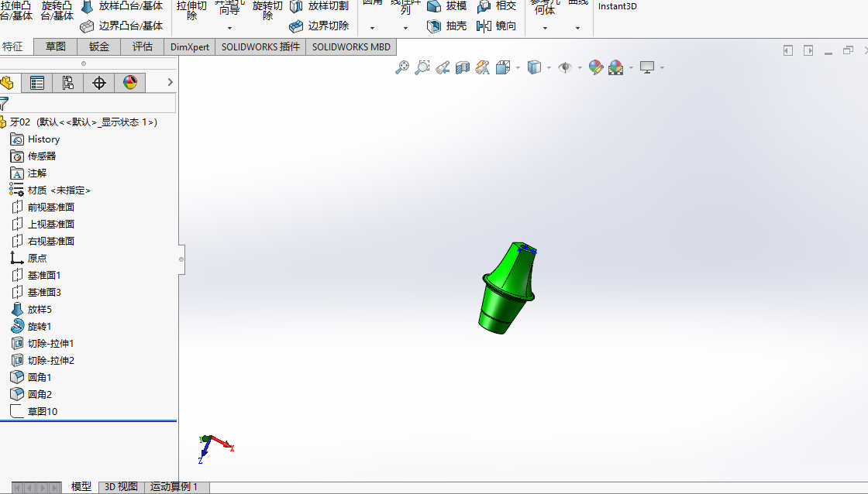Collapse the feature manager panel with side handle

pos(181,259)
